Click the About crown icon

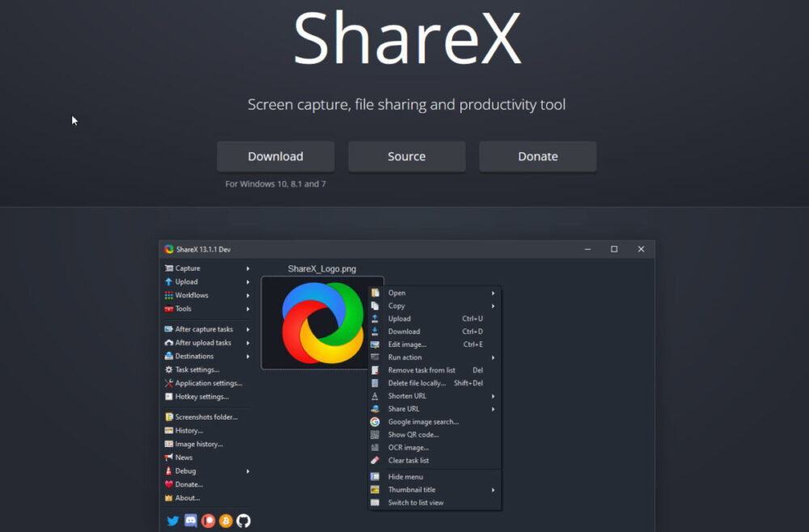tap(169, 498)
